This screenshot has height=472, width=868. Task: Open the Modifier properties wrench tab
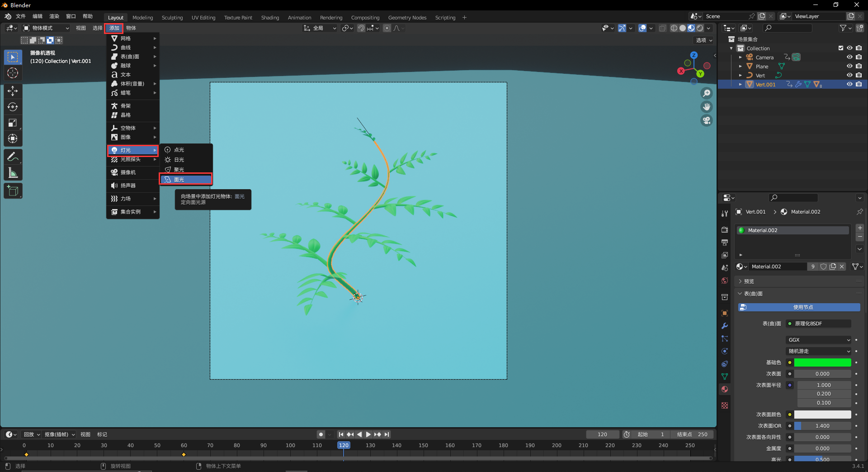click(x=725, y=326)
